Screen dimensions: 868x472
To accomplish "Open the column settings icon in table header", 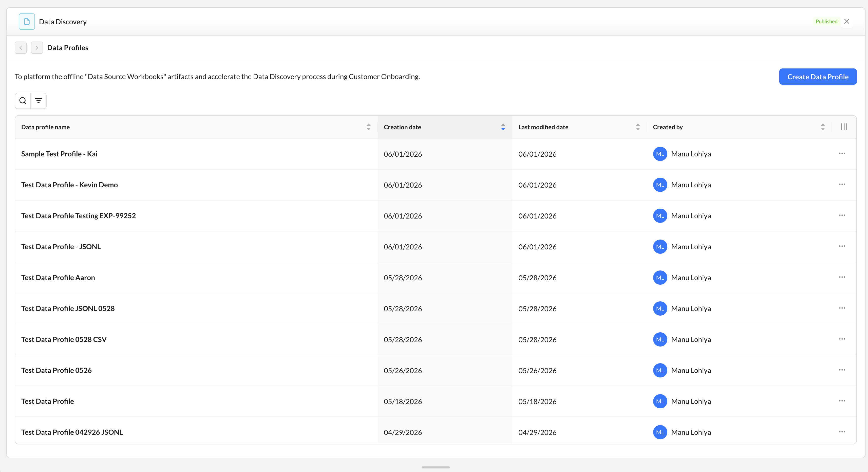I will pyautogui.click(x=844, y=127).
